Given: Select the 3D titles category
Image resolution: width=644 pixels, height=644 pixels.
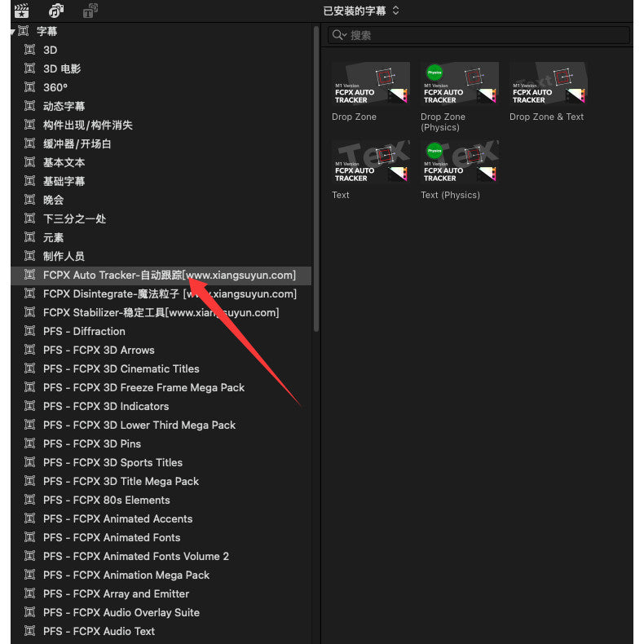Looking at the screenshot, I should coord(161,50).
